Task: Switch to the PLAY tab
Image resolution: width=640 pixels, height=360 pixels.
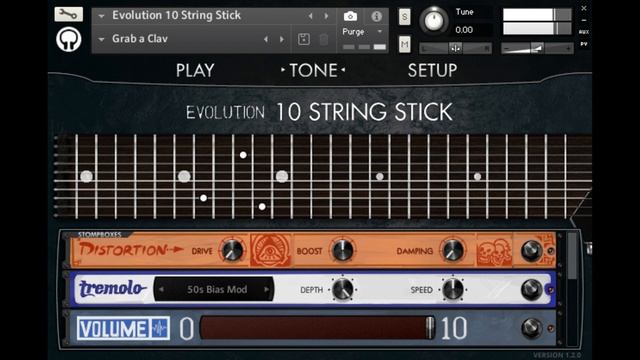Action: click(195, 70)
